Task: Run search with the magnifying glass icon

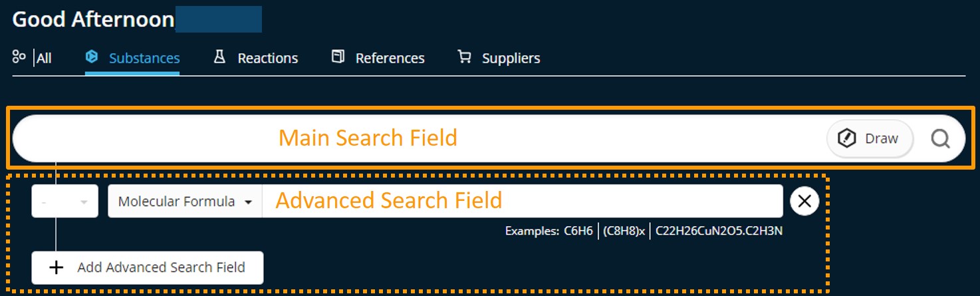Action: (940, 138)
